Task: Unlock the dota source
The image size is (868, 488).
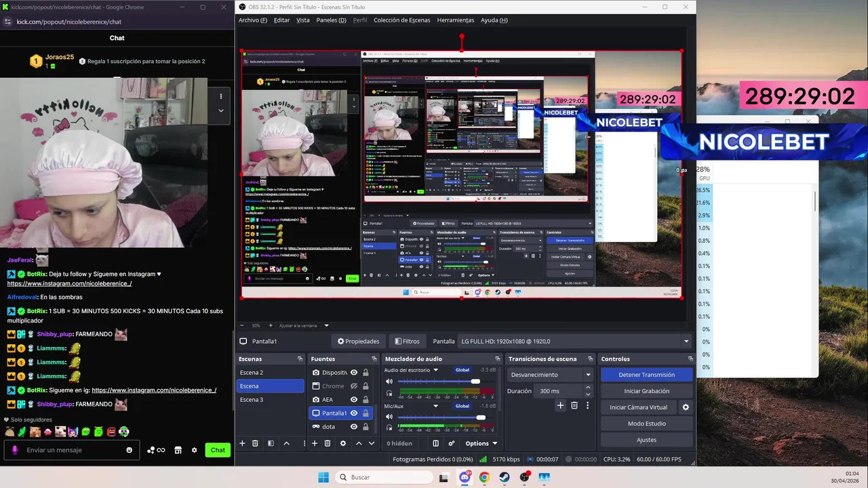Action: pyautogui.click(x=366, y=426)
